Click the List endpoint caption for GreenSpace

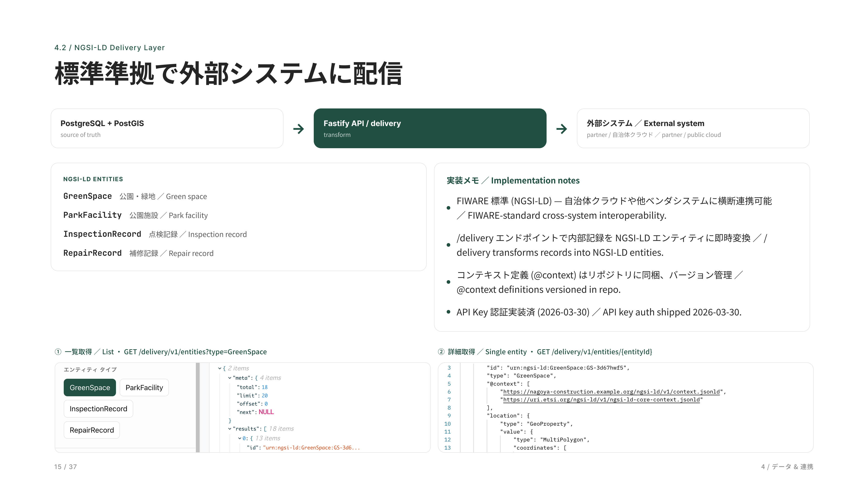(161, 352)
